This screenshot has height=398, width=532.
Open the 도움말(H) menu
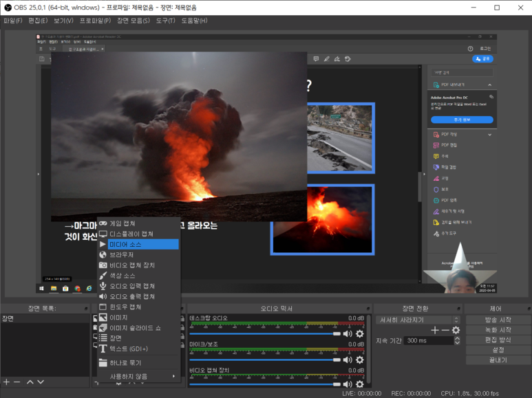[194, 21]
